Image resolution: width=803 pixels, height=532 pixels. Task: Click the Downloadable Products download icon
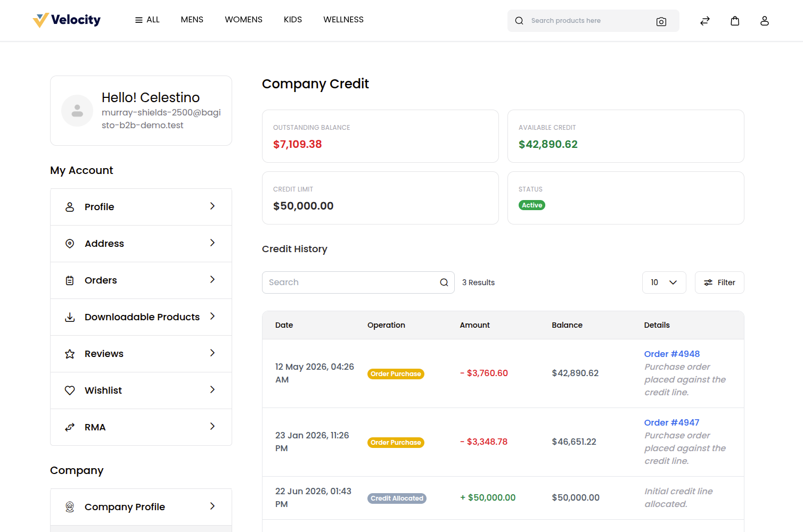click(x=70, y=317)
